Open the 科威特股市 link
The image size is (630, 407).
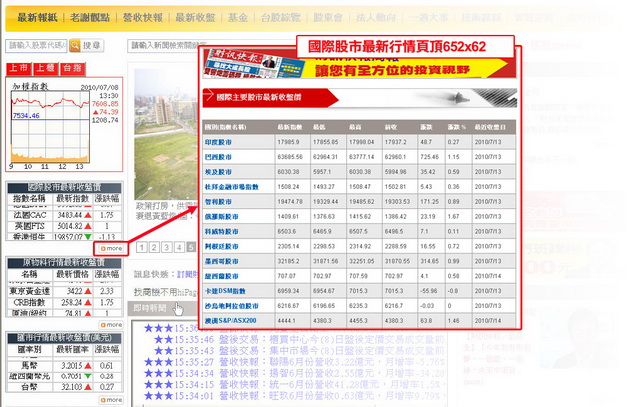click(x=221, y=231)
